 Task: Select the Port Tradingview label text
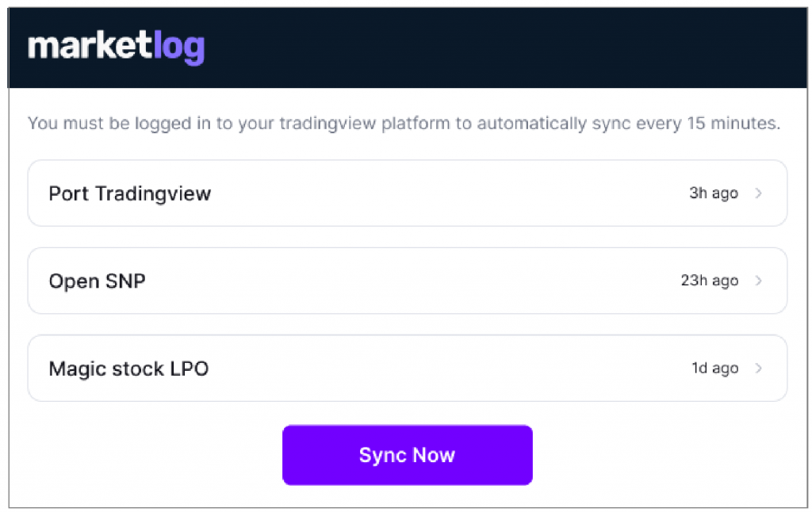(x=130, y=194)
